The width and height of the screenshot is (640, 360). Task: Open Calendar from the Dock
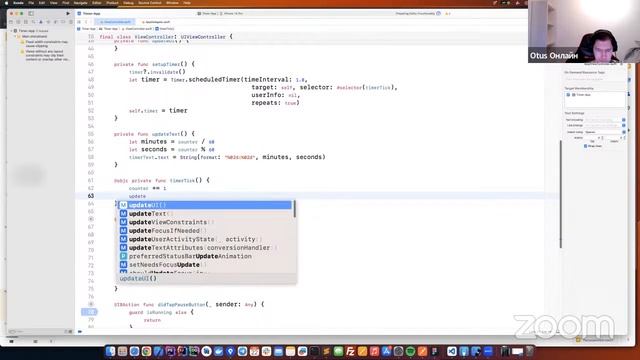(254, 351)
